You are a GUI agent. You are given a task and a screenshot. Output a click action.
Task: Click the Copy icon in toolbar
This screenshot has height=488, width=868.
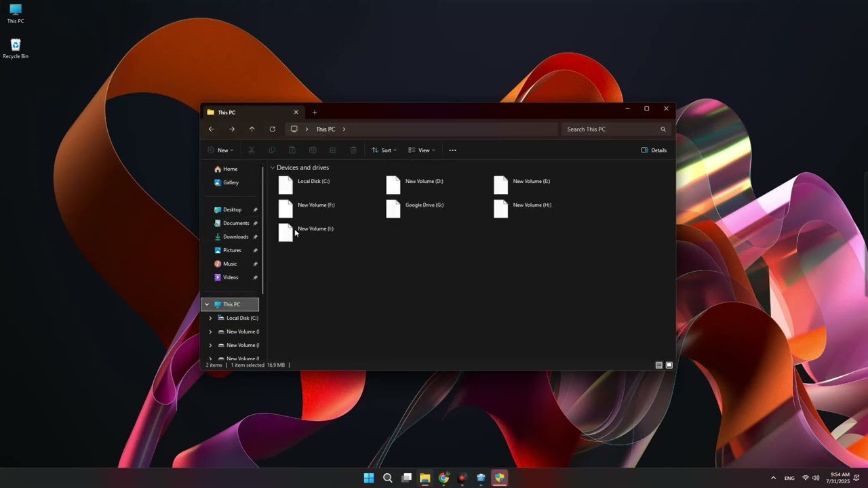pos(272,150)
